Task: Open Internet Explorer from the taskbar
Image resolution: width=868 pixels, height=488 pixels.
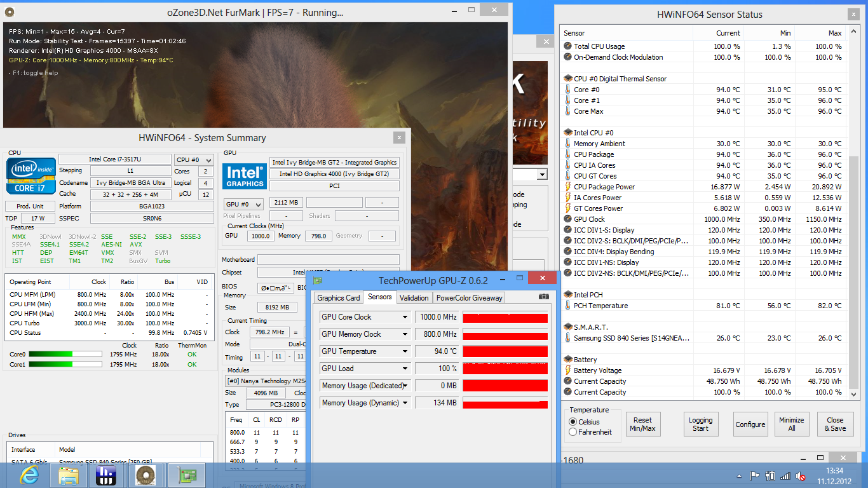Action: point(29,475)
